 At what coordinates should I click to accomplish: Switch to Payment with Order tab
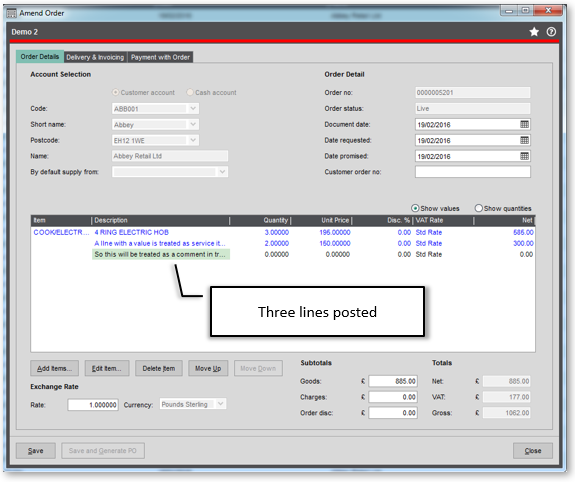pyautogui.click(x=160, y=57)
